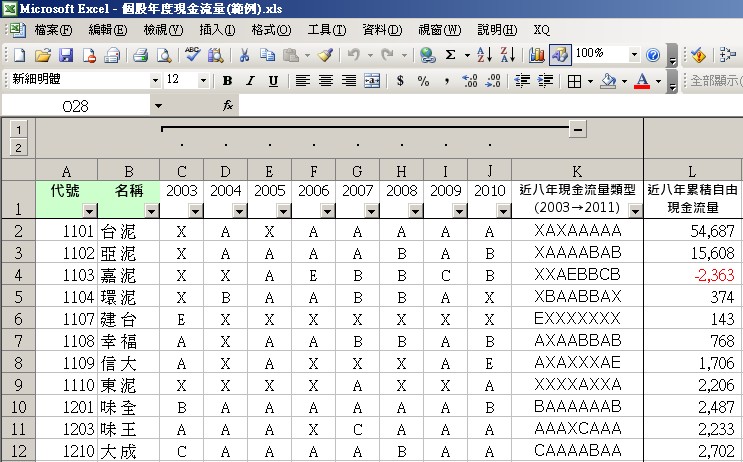Apply the fill color bucket
Viewport: 743px width, 462px height.
pyautogui.click(x=608, y=81)
